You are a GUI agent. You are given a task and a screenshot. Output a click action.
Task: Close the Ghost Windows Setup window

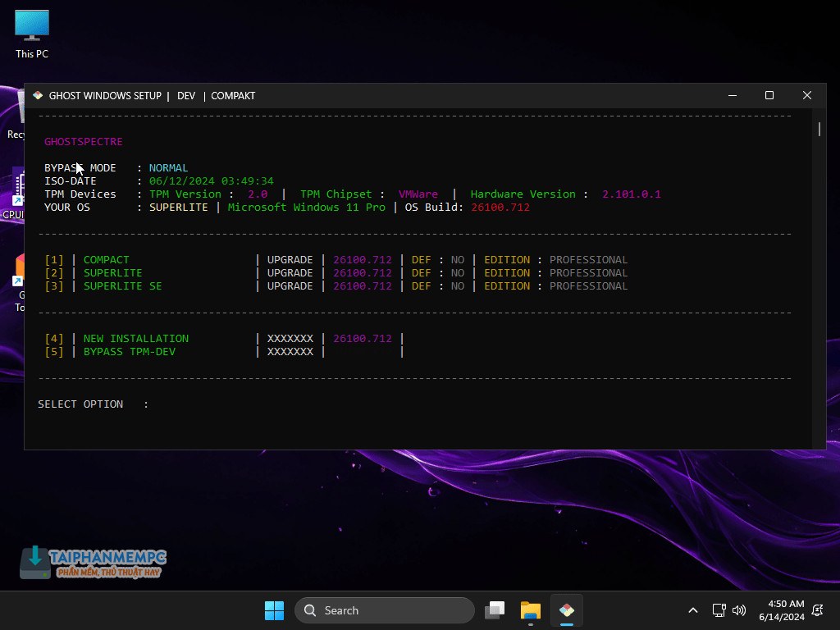click(x=807, y=96)
